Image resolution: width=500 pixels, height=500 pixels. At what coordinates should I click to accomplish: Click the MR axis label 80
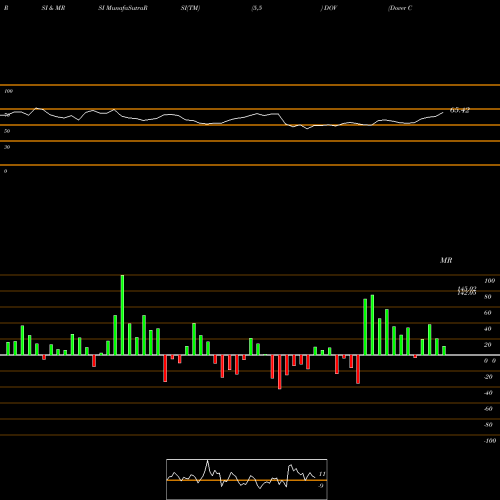click(x=488, y=297)
